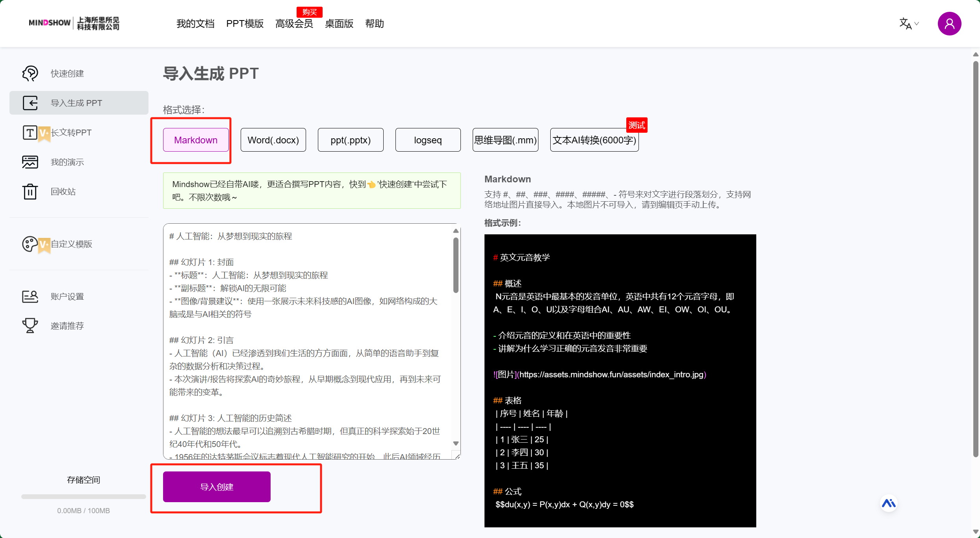Go to the PPT模版 tab
This screenshot has height=538, width=980.
[245, 24]
